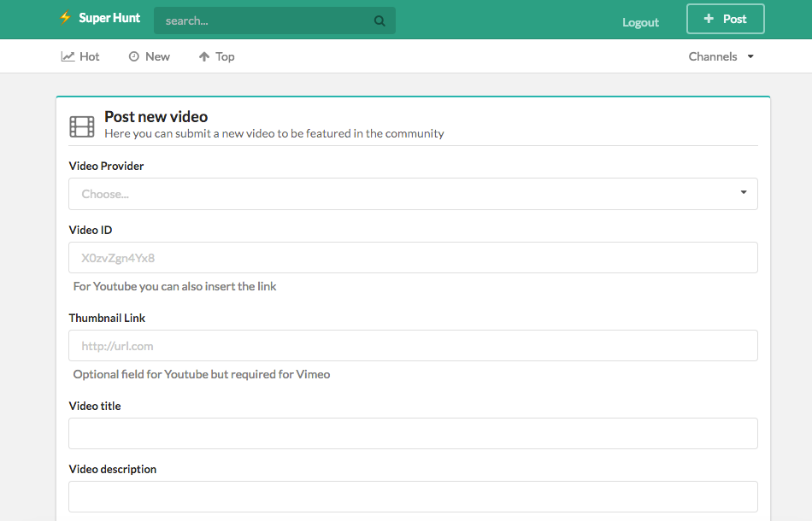Click the New clock icon
The image size is (812, 521).
click(133, 56)
